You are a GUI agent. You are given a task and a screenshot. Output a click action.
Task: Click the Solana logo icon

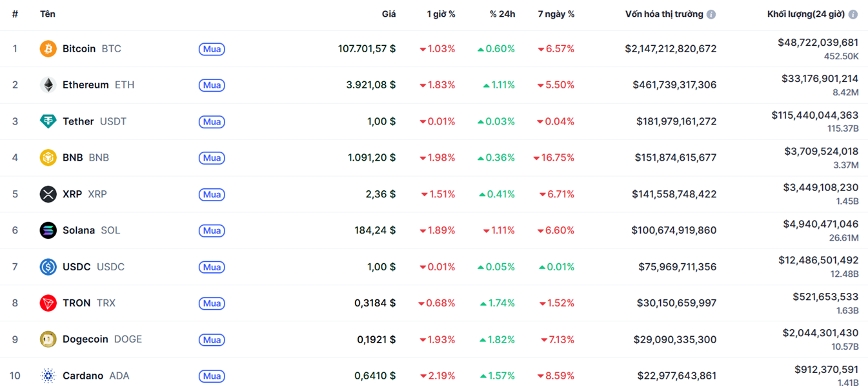(x=48, y=230)
